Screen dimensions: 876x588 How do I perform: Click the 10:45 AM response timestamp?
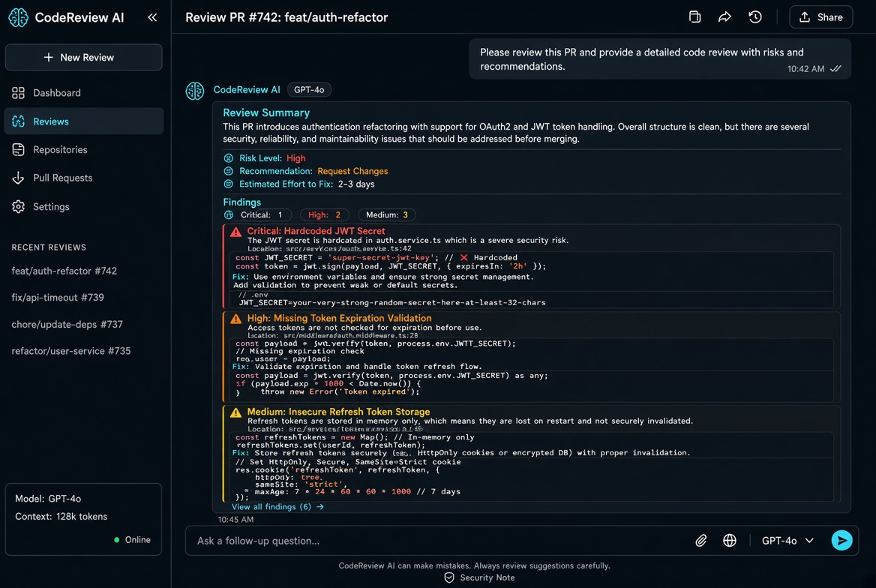pyautogui.click(x=235, y=520)
